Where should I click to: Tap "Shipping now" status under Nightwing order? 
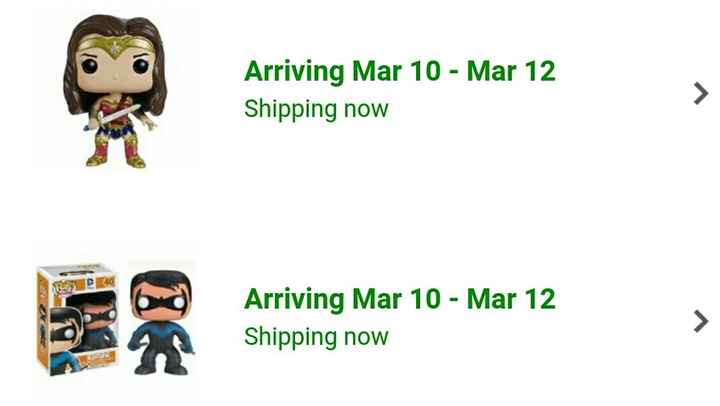pos(316,336)
